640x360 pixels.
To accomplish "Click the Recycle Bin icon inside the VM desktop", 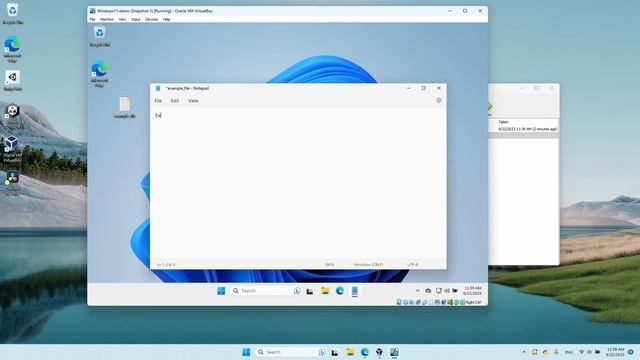I will (x=100, y=37).
